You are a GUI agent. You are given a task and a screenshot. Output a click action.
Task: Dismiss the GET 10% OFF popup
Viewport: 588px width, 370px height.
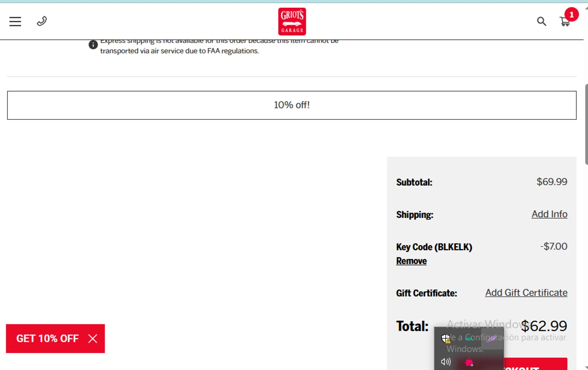[93, 339]
